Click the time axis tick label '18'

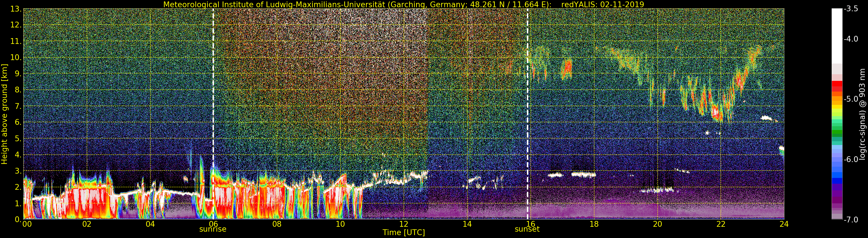tap(594, 224)
